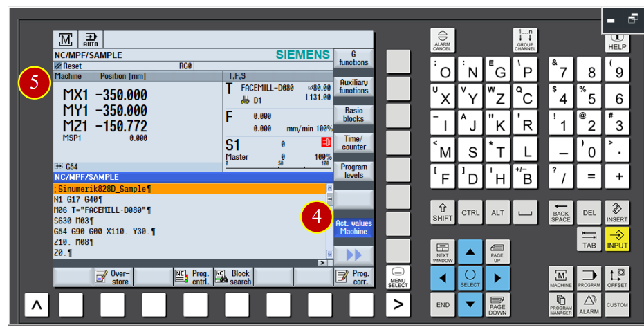
Task: Click the SELECT key
Action: (x=470, y=278)
